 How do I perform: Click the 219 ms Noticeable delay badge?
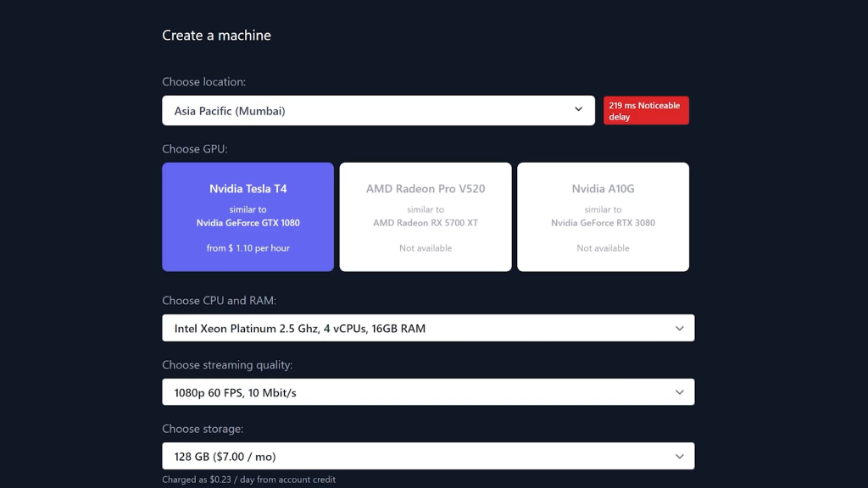646,111
